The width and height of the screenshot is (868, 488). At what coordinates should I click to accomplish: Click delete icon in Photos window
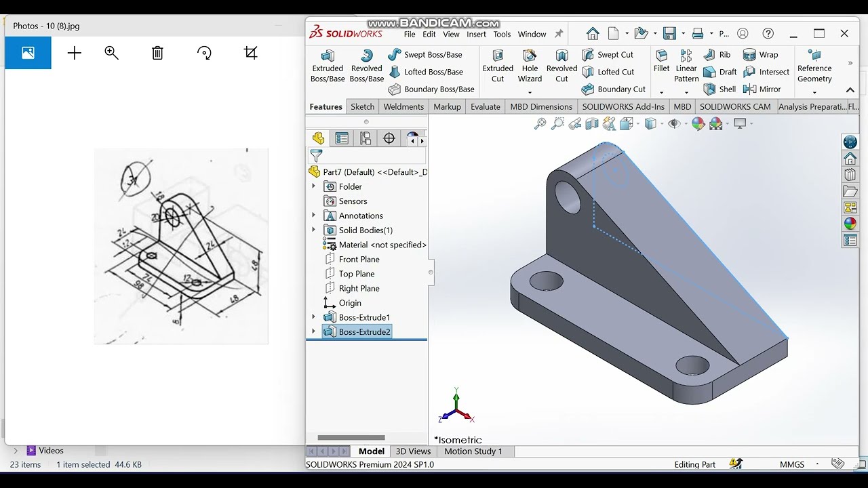[x=157, y=53]
